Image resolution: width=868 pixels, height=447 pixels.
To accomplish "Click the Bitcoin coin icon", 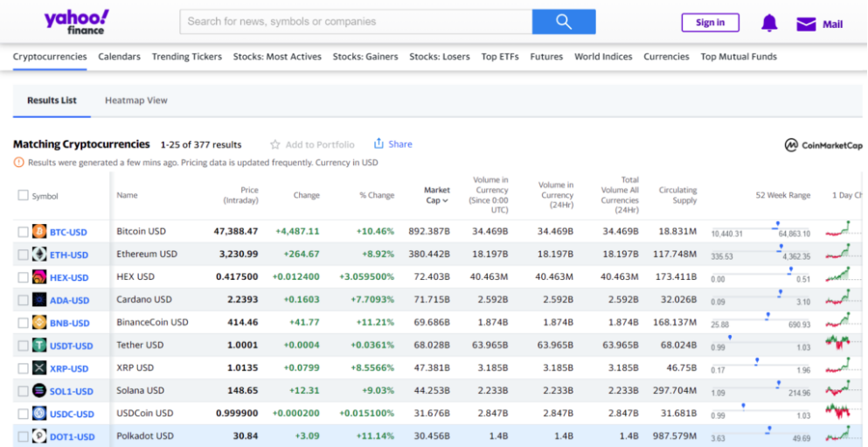I will [39, 232].
